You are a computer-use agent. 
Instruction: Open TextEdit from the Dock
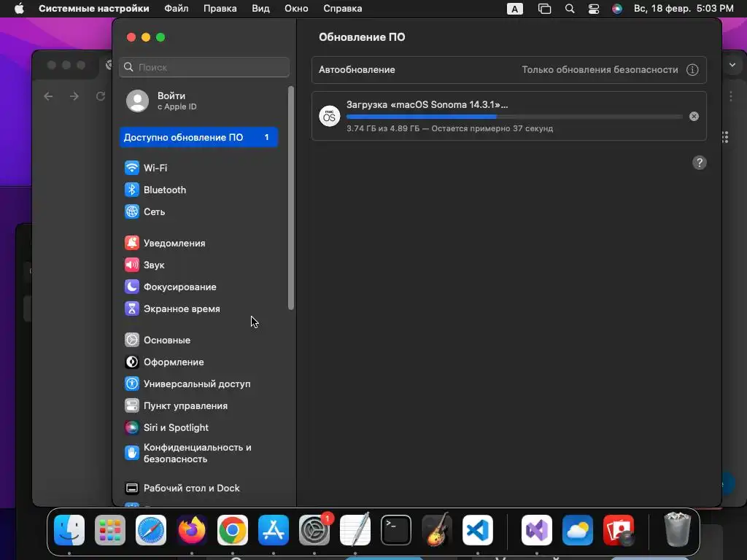point(355,530)
